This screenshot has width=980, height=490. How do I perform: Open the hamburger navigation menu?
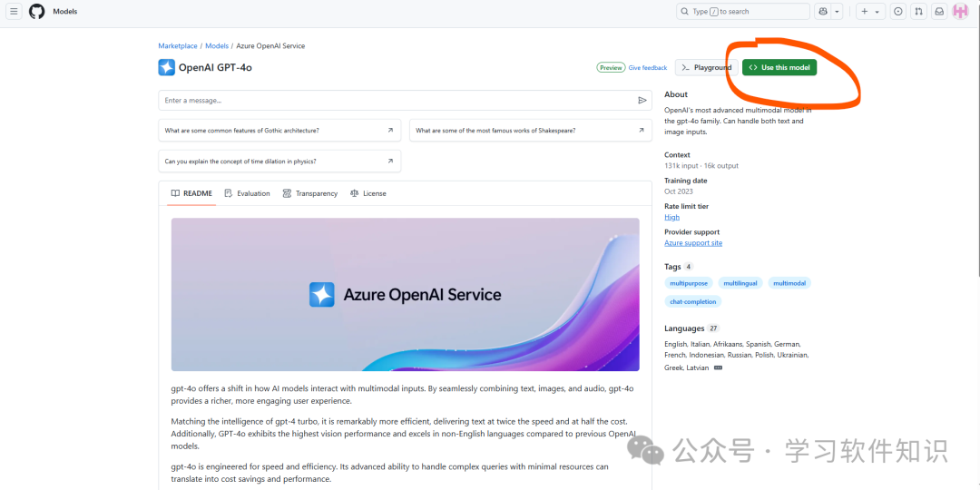click(14, 11)
